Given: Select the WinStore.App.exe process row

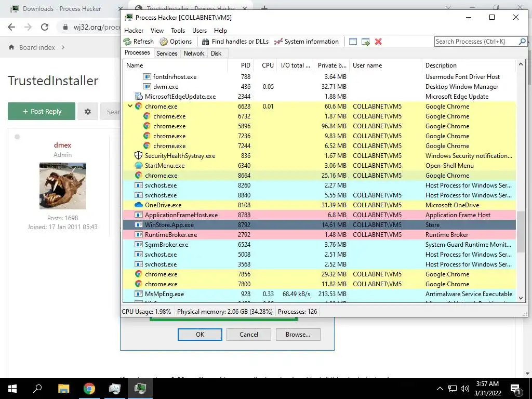Looking at the screenshot, I should coord(320,224).
